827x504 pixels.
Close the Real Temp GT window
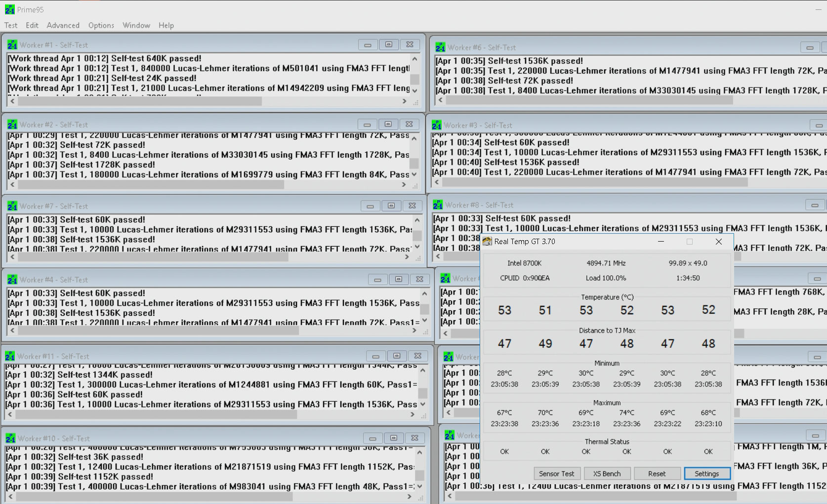click(x=719, y=242)
